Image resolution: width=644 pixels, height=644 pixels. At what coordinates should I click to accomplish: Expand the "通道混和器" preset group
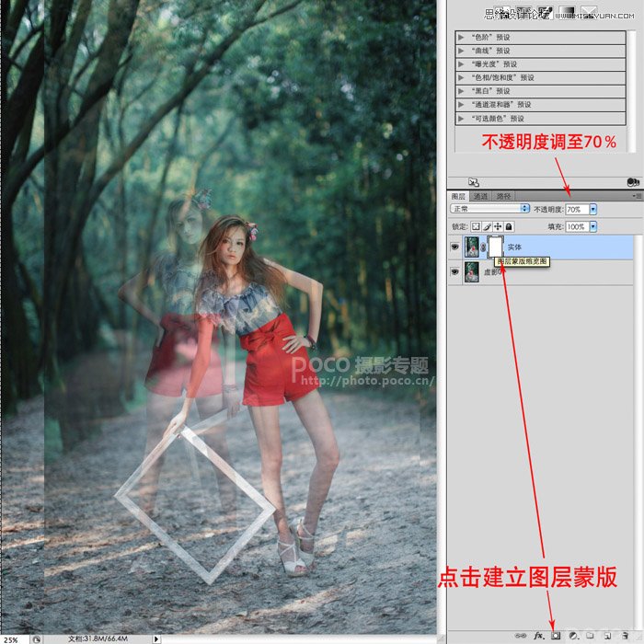[x=461, y=105]
